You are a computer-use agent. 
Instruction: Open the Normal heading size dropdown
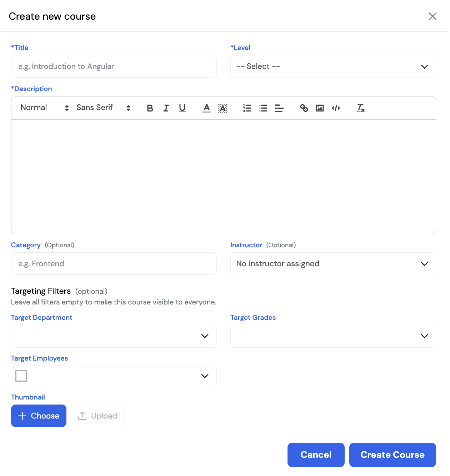45,108
